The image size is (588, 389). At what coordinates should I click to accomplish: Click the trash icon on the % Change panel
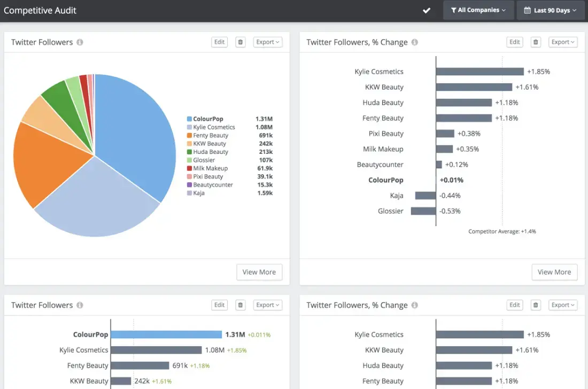[536, 42]
